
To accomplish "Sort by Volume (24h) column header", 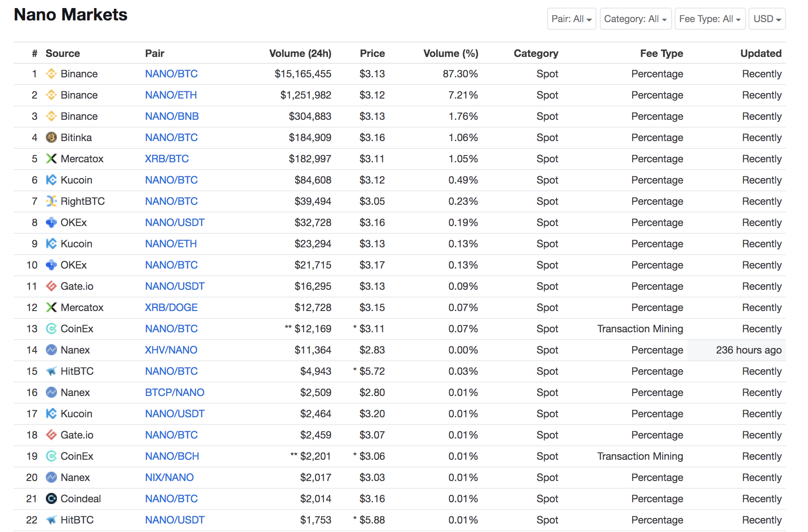I will (300, 54).
